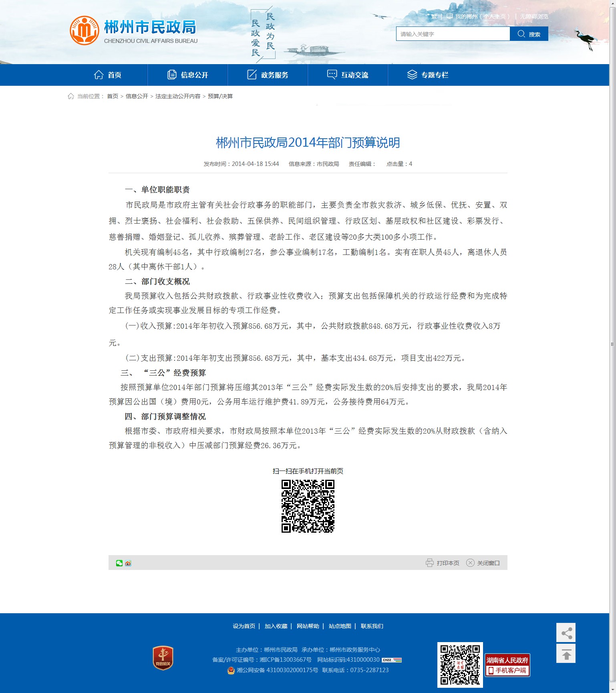Click 设为首页 in the footer
The image size is (616, 693).
point(244,626)
